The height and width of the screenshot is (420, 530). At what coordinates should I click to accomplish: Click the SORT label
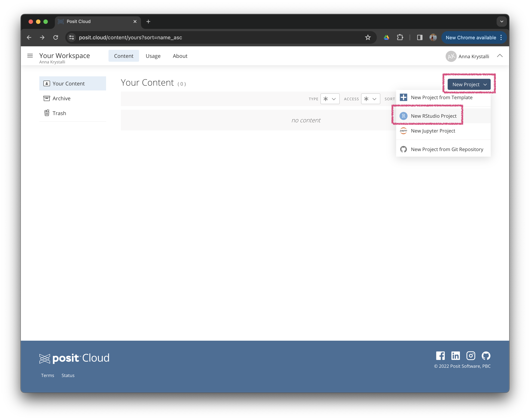[390, 99]
